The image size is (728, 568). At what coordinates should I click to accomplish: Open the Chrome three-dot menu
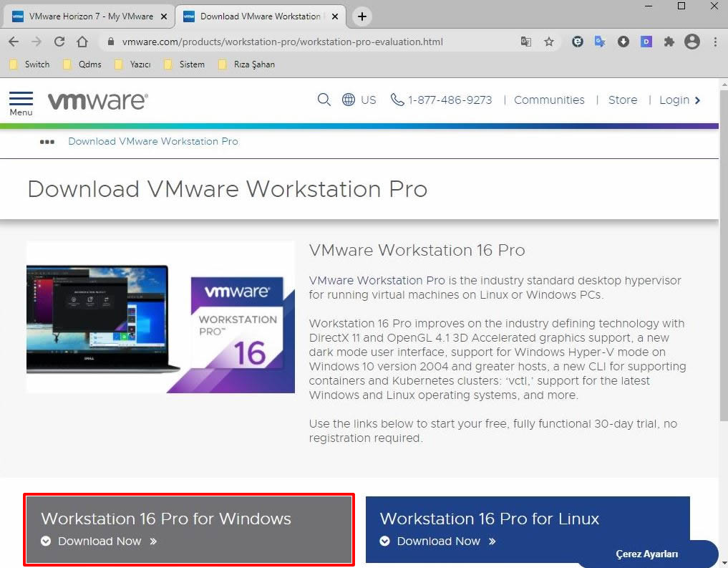tap(715, 42)
